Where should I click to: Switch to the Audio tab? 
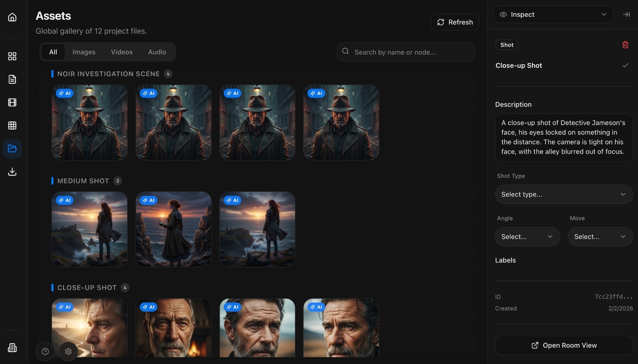(x=157, y=52)
